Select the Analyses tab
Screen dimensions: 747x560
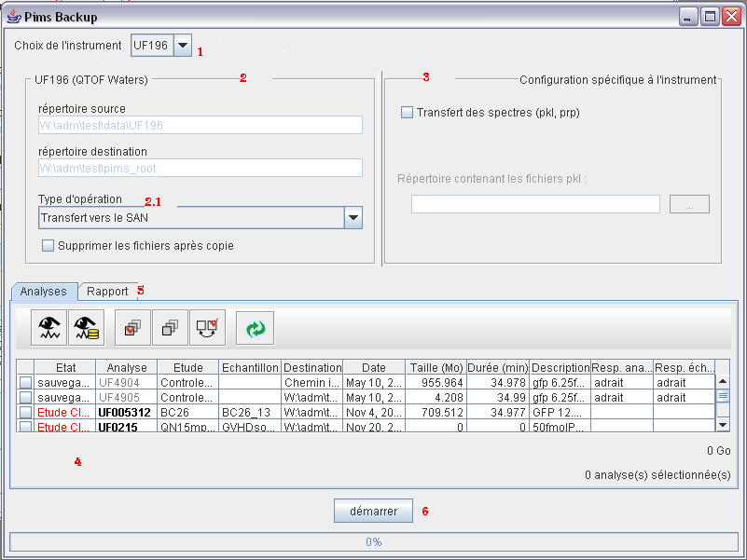click(x=43, y=292)
